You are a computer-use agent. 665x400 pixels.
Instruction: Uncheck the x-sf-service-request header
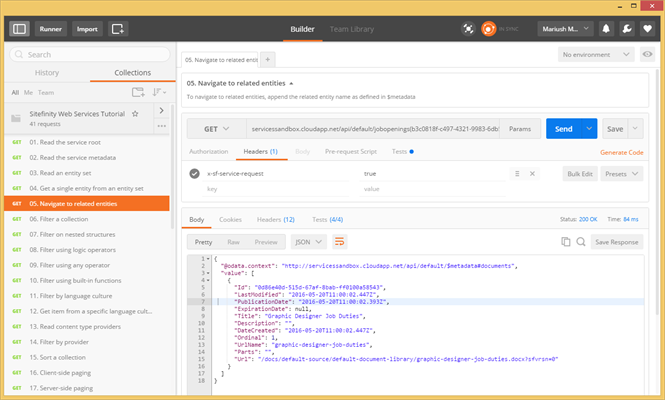pos(194,173)
